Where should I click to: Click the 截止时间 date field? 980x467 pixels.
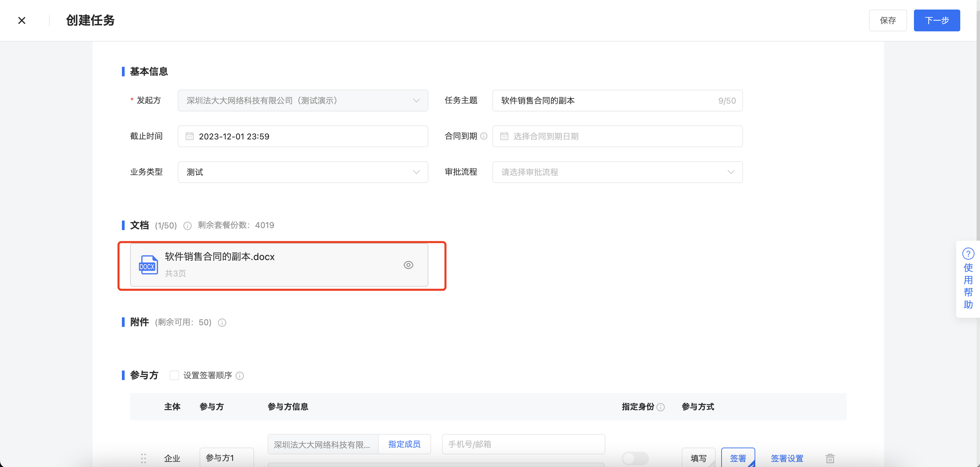click(303, 136)
